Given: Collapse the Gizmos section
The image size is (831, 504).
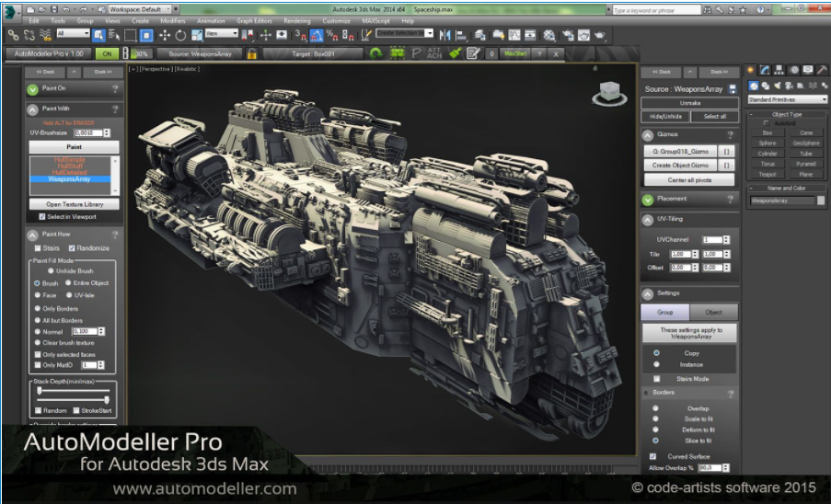Looking at the screenshot, I should coord(647,135).
